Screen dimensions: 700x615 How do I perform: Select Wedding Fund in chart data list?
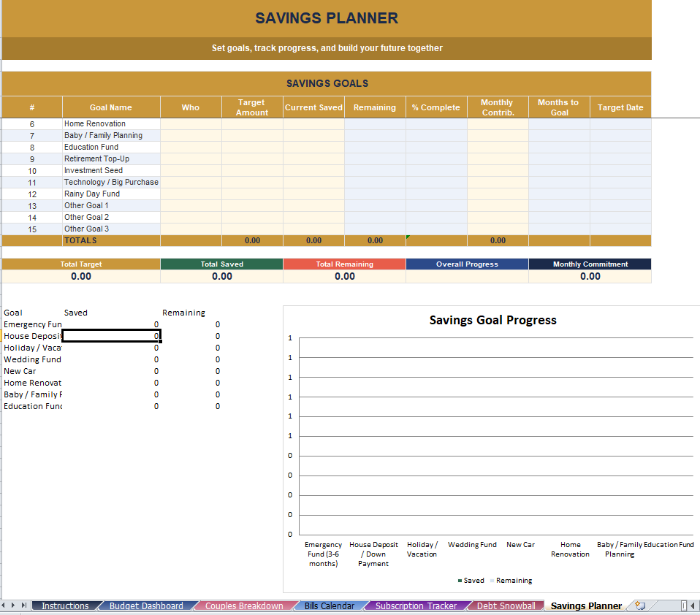tap(32, 359)
